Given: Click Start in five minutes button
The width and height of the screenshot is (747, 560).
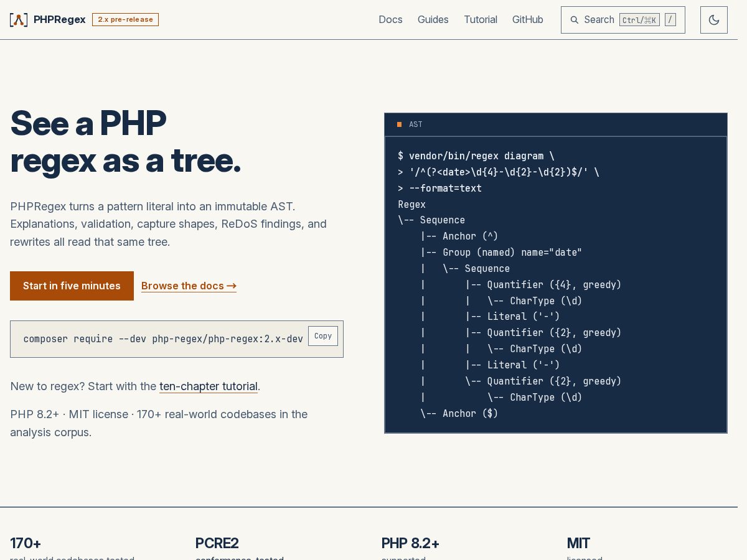Looking at the screenshot, I should click(x=72, y=286).
